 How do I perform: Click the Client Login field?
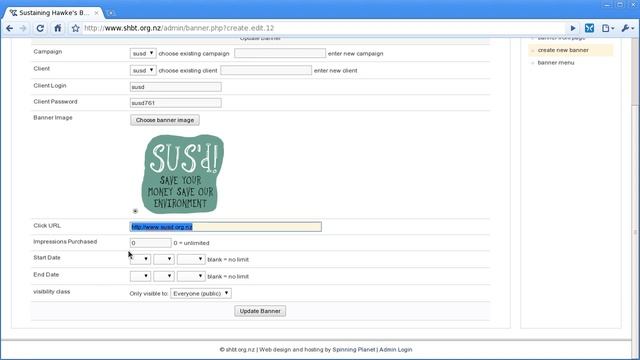pos(176,87)
